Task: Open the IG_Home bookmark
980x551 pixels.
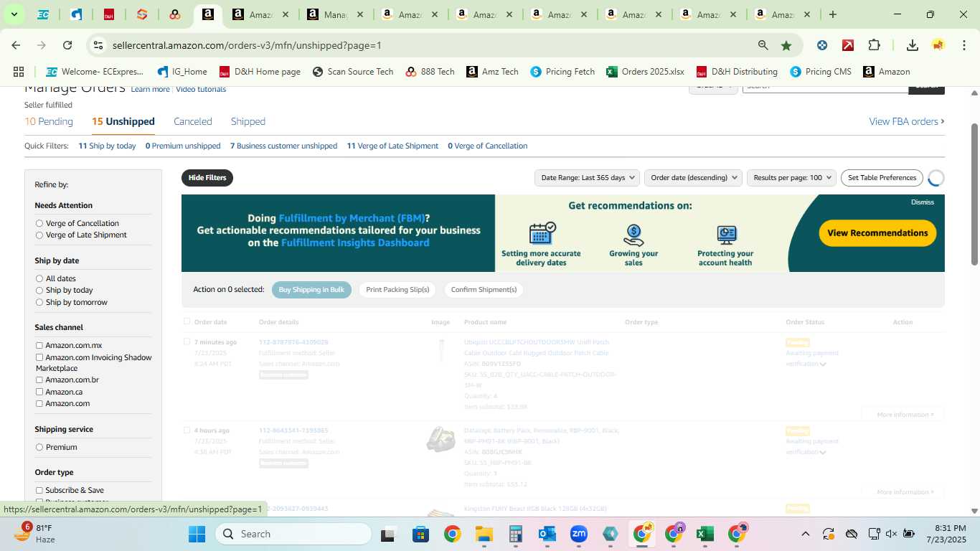Action: pyautogui.click(x=182, y=72)
